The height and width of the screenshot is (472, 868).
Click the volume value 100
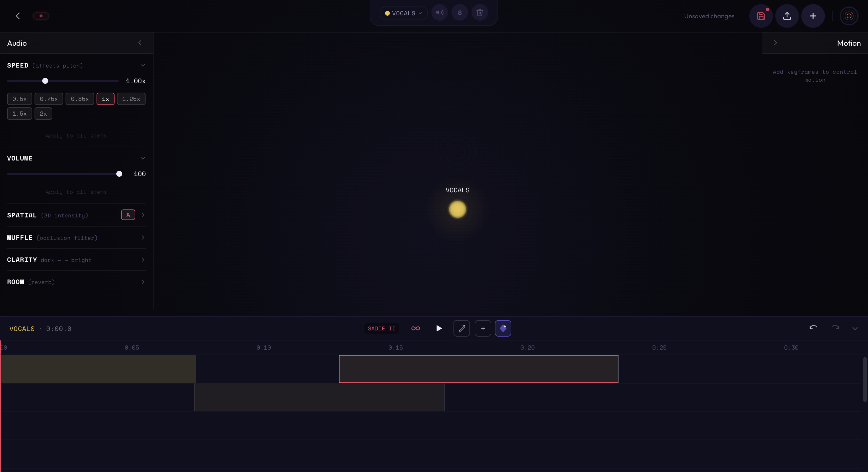tap(139, 174)
